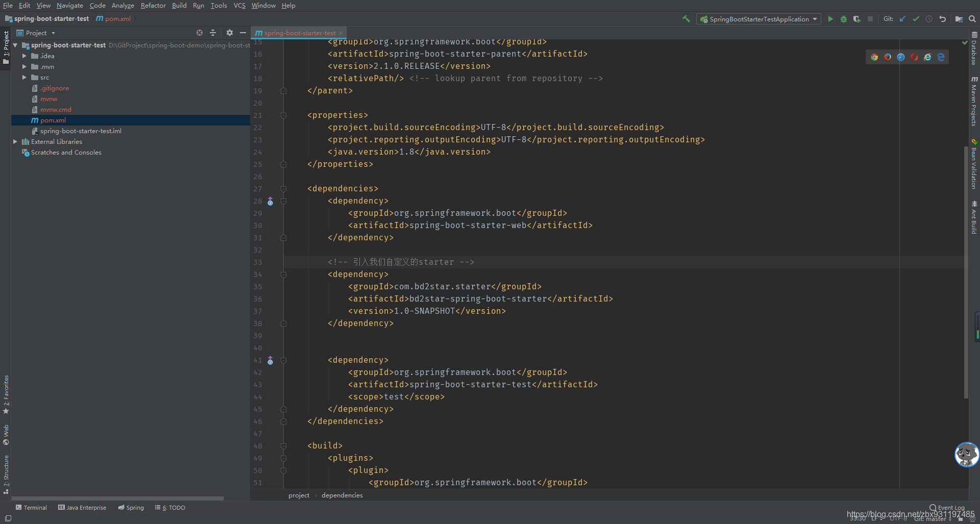Close the spring-boot-starter-test editor tab
This screenshot has height=524, width=980.
[341, 33]
